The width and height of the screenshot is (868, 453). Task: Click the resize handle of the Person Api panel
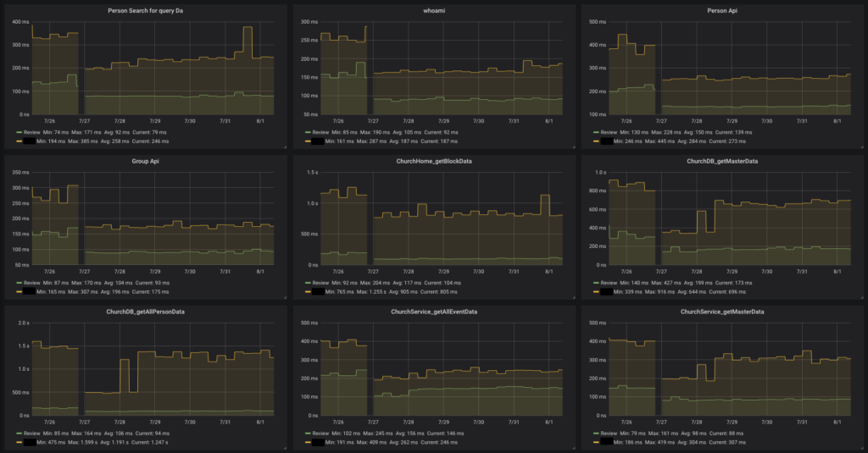[862, 146]
